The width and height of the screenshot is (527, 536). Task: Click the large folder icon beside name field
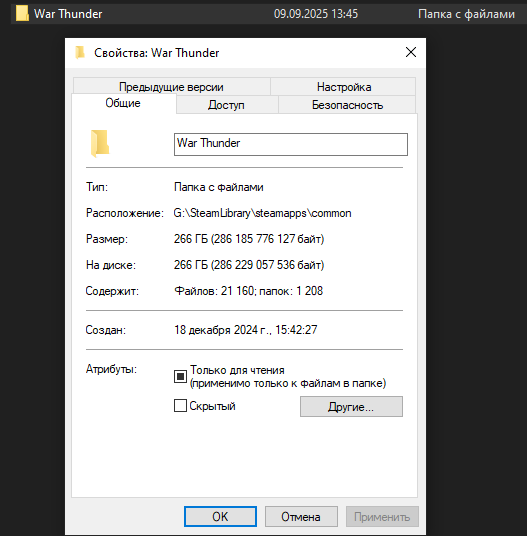pyautogui.click(x=100, y=144)
